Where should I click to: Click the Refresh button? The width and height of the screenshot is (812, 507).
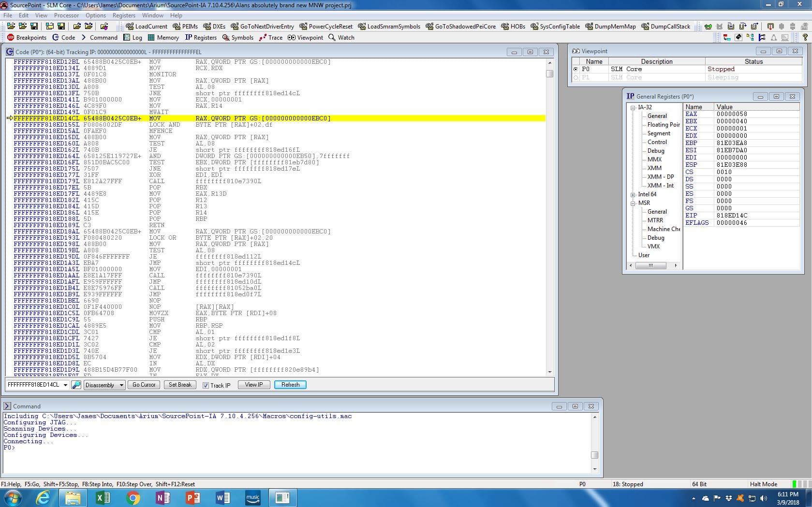pos(290,385)
